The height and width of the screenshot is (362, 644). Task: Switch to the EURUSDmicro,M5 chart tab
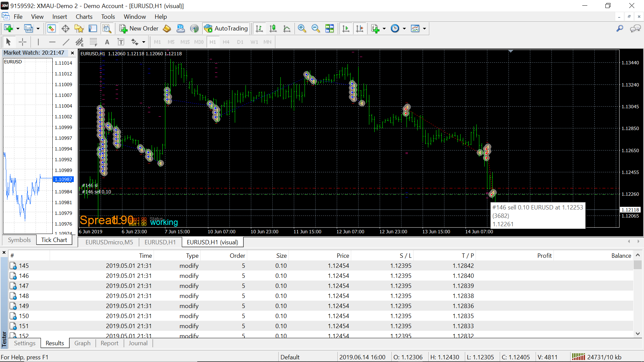tap(109, 242)
